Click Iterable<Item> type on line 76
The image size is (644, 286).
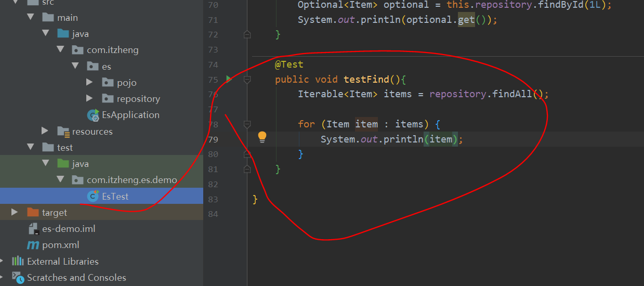pos(338,94)
